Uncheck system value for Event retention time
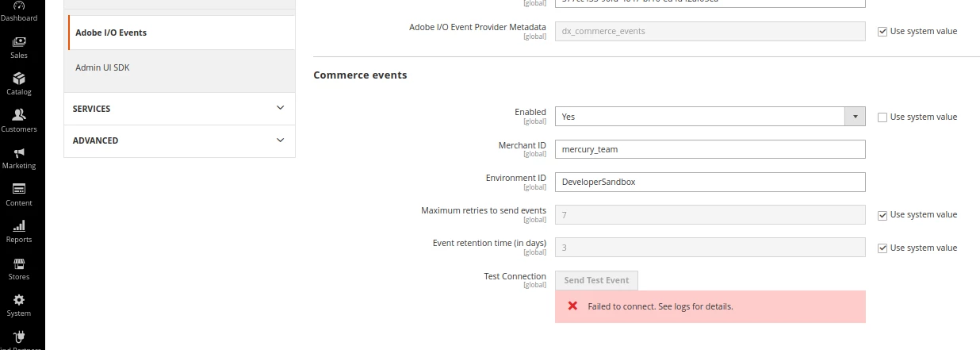Image resolution: width=980 pixels, height=350 pixels. [882, 248]
